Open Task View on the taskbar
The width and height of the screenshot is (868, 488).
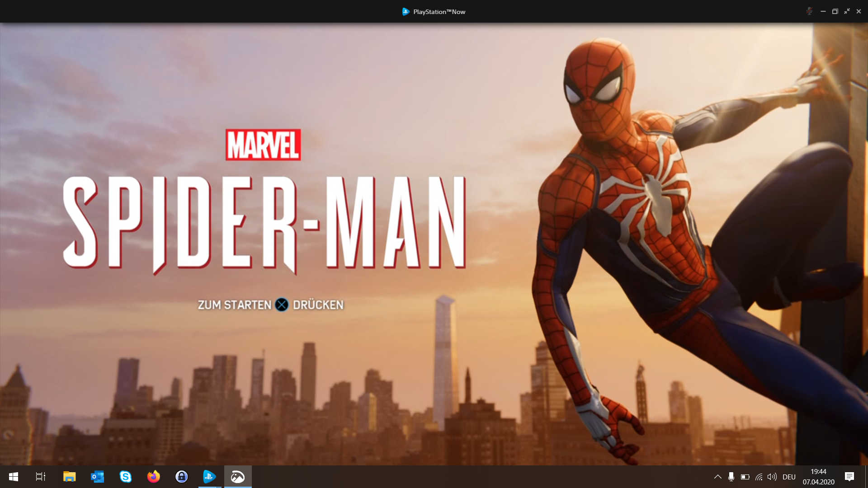41,476
